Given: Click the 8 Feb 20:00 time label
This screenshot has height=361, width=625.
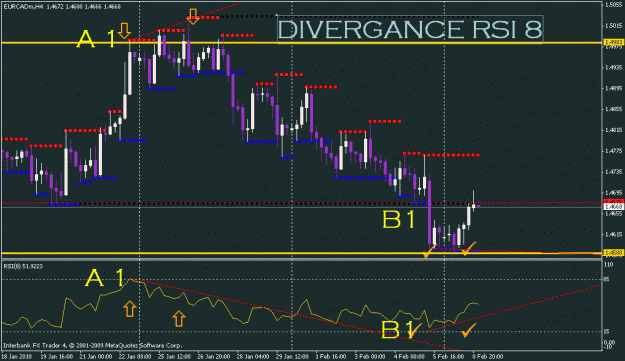Looking at the screenshot, I should [x=487, y=356].
